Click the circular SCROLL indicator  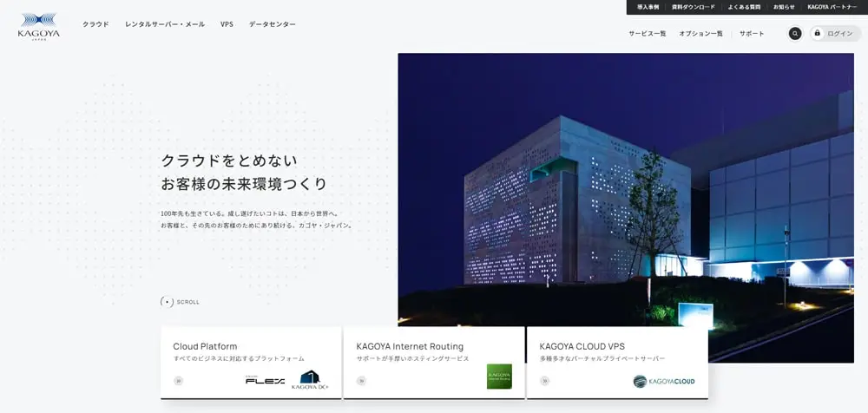(167, 302)
